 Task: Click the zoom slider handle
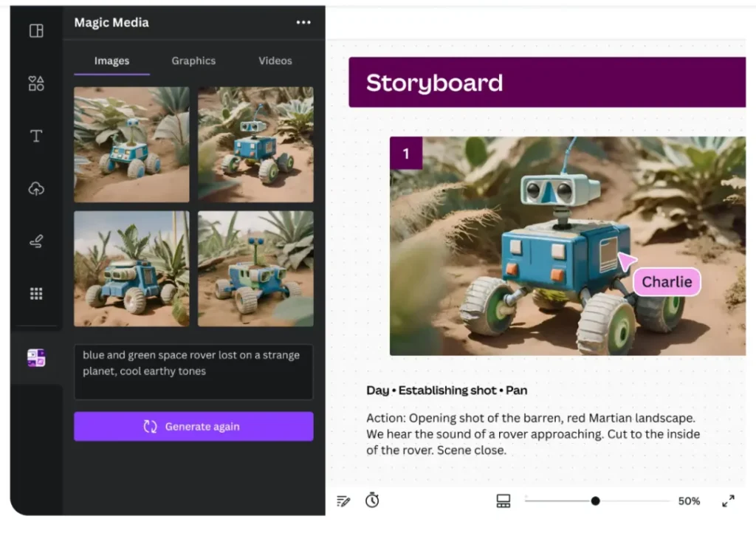pos(596,501)
